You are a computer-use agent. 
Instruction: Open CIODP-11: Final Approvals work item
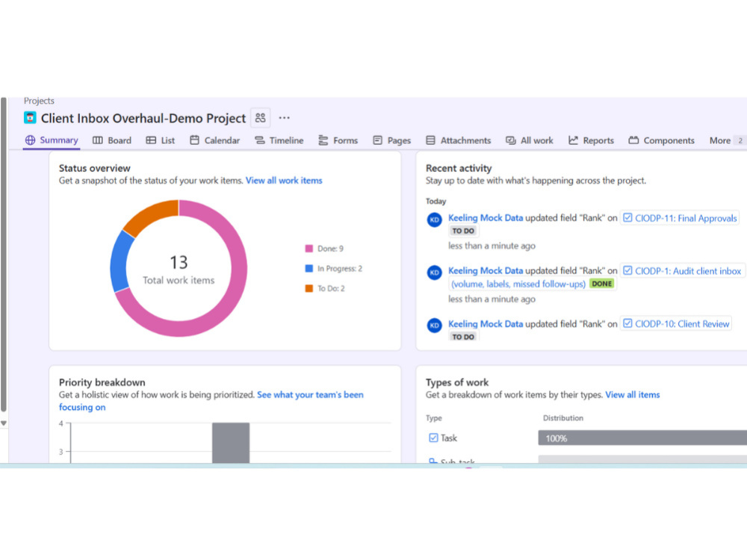click(680, 218)
